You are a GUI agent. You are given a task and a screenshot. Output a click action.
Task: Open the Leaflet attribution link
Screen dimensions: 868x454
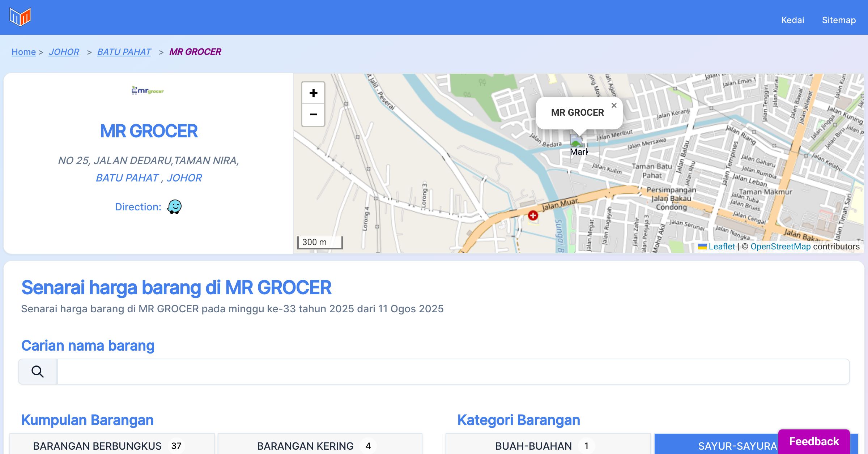click(x=722, y=247)
